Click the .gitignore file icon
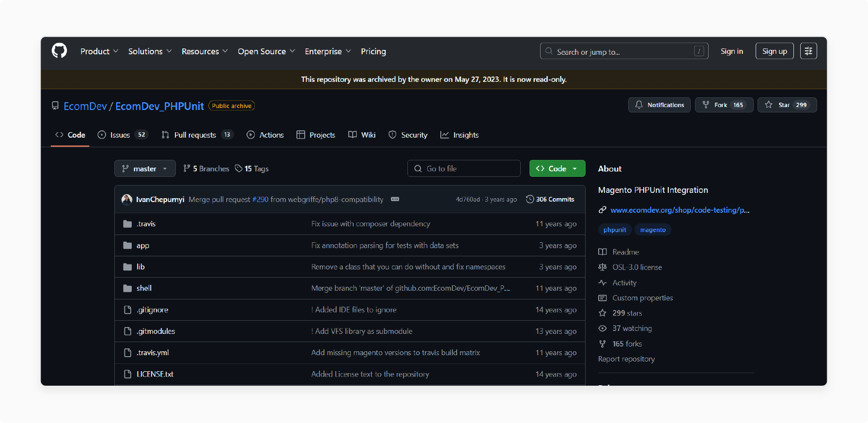 tap(127, 310)
